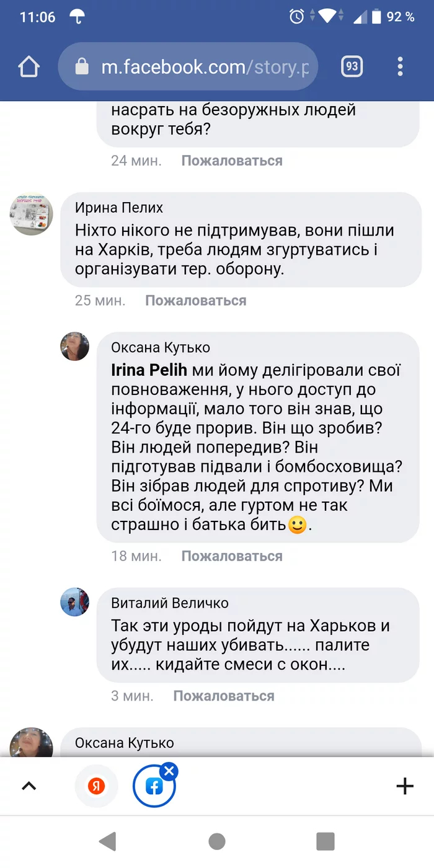Image resolution: width=434 pixels, height=868 pixels.
Task: Select the Facebook tab icon
Action: click(154, 787)
